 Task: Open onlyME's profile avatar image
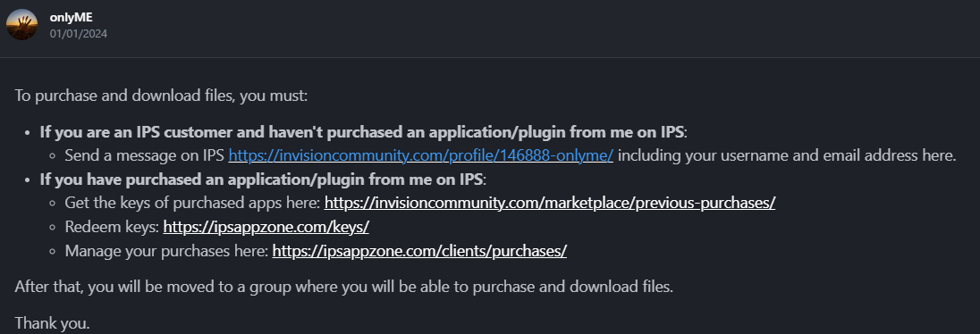[x=21, y=24]
